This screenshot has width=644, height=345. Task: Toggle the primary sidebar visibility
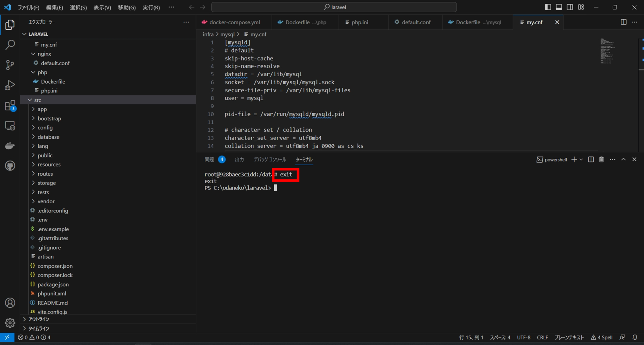[x=548, y=7]
